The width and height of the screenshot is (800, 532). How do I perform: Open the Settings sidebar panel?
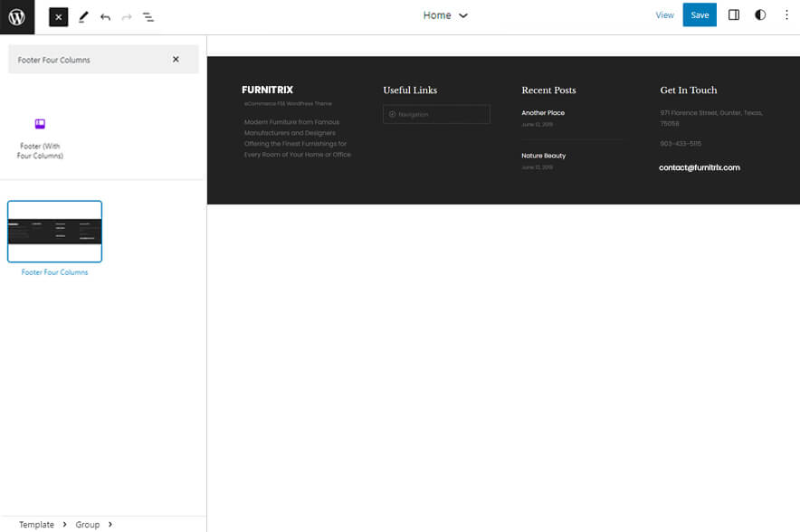tap(734, 14)
